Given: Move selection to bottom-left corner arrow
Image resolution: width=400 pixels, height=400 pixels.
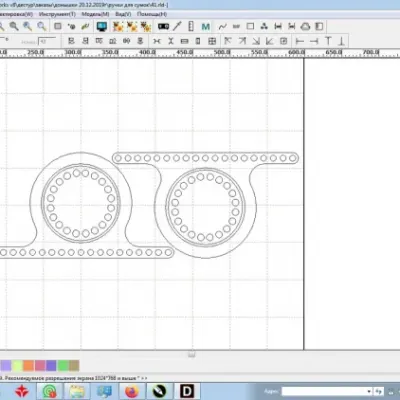Looking at the screenshot, I should tap(270, 41).
